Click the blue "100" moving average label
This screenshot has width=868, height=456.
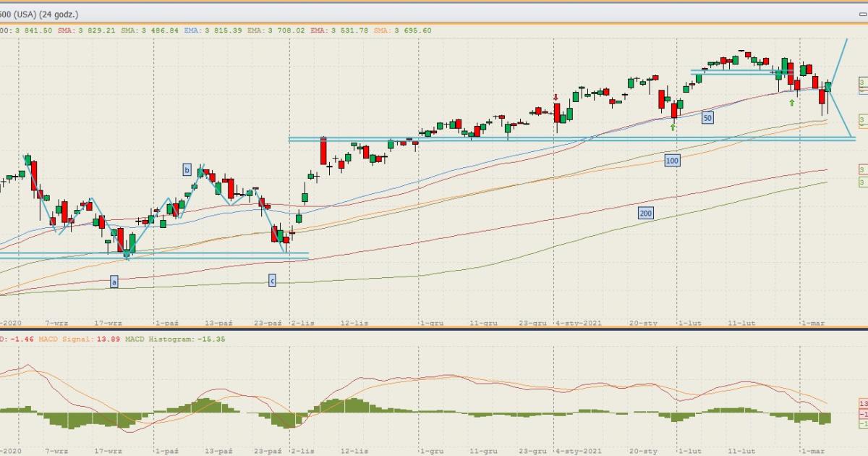click(x=672, y=160)
